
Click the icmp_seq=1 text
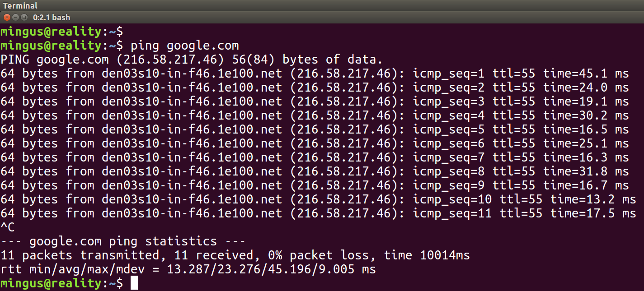(449, 74)
